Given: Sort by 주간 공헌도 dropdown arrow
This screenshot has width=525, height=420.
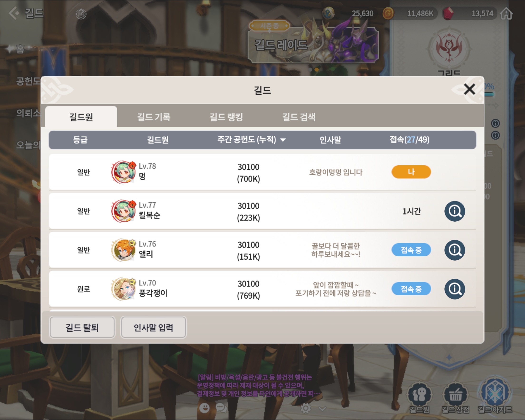Looking at the screenshot, I should 283,140.
